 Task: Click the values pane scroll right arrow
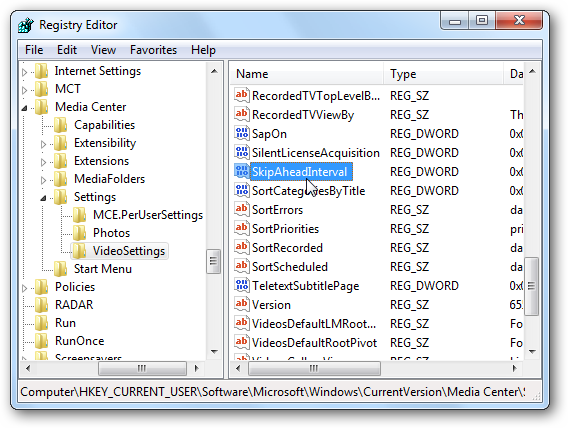514,369
